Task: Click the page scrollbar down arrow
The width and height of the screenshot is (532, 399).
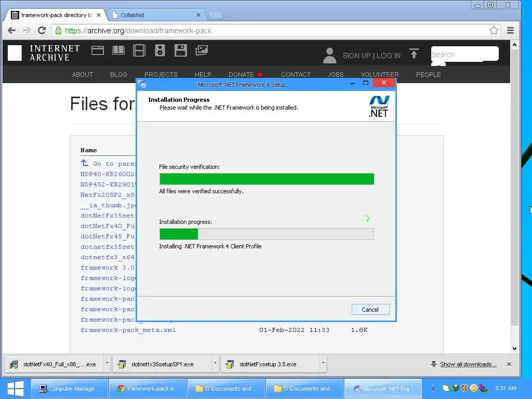Action: point(514,348)
